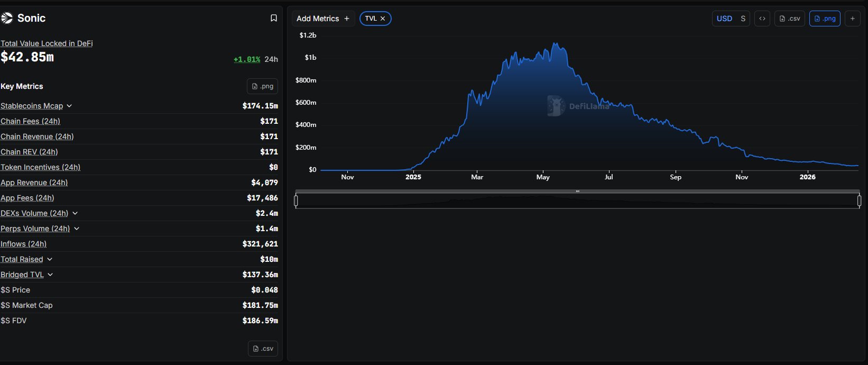Image resolution: width=868 pixels, height=365 pixels.
Task: Remove the TVL metric chip
Action: click(383, 19)
